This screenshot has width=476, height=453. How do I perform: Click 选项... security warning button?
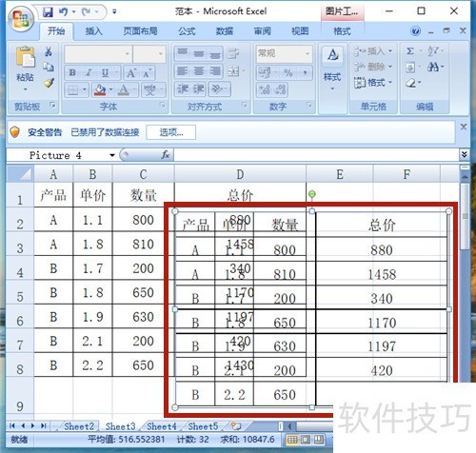171,132
